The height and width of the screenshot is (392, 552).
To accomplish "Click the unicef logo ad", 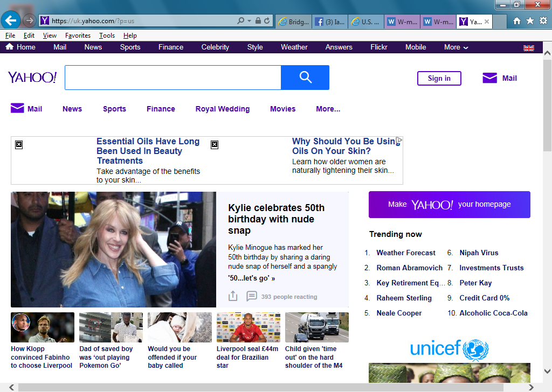I will (x=449, y=349).
